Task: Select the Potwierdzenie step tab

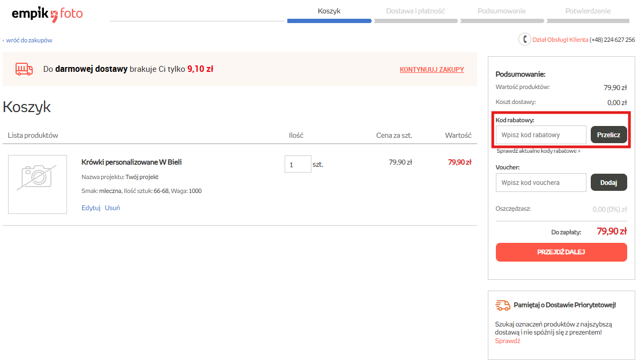Action: point(588,11)
